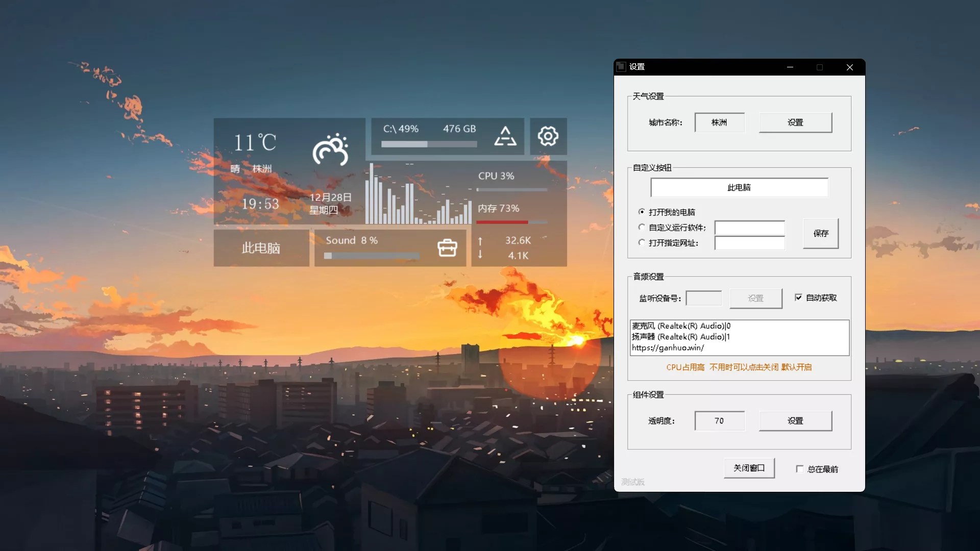This screenshot has height=551, width=980.
Task: Click the custom software path input field
Action: (749, 228)
